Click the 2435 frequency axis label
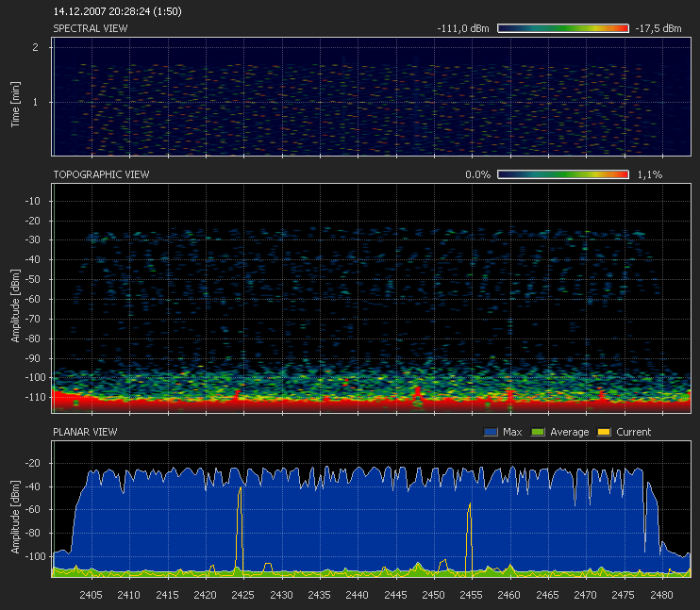Viewport: 700px width, 610px height. pyautogui.click(x=320, y=595)
